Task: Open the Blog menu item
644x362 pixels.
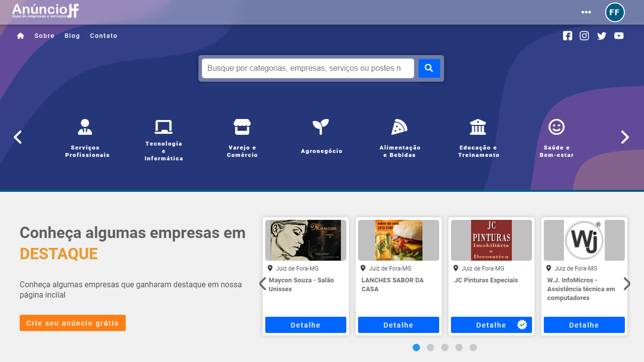Action: (x=72, y=36)
